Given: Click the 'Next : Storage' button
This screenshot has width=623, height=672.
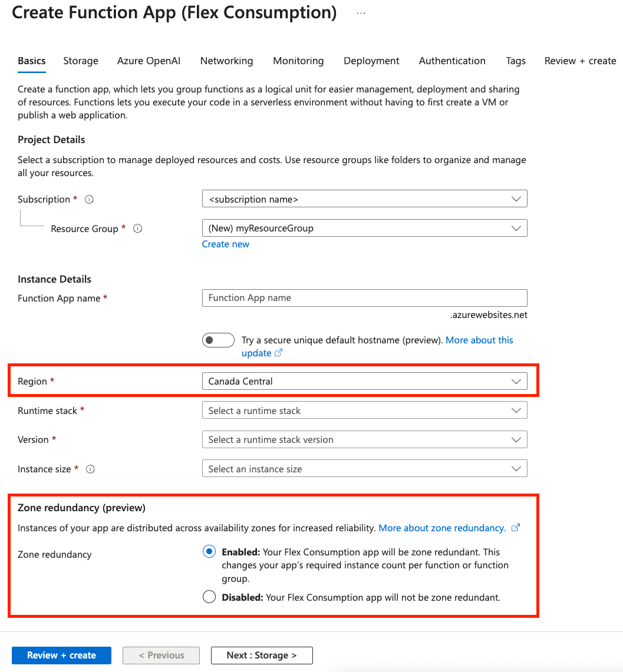Looking at the screenshot, I should point(262,655).
